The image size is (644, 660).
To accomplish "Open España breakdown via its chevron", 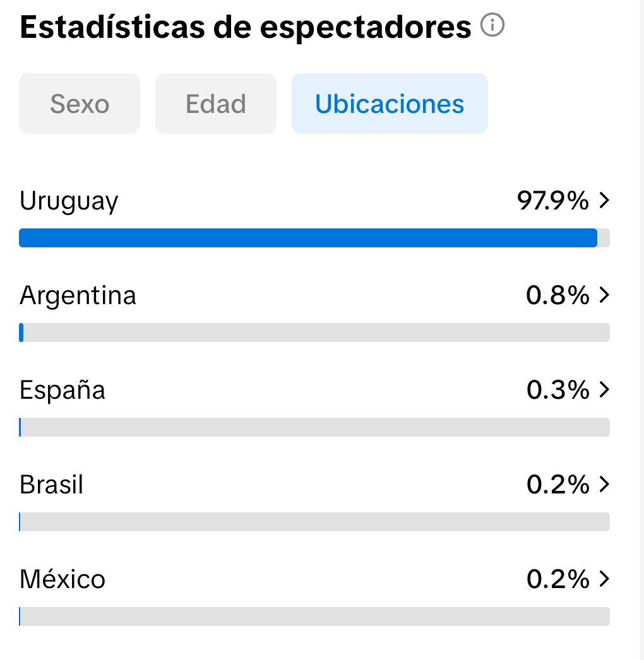I will click(x=604, y=389).
